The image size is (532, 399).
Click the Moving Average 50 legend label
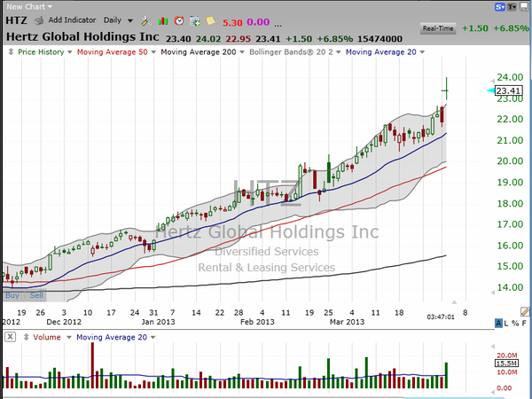pyautogui.click(x=113, y=52)
